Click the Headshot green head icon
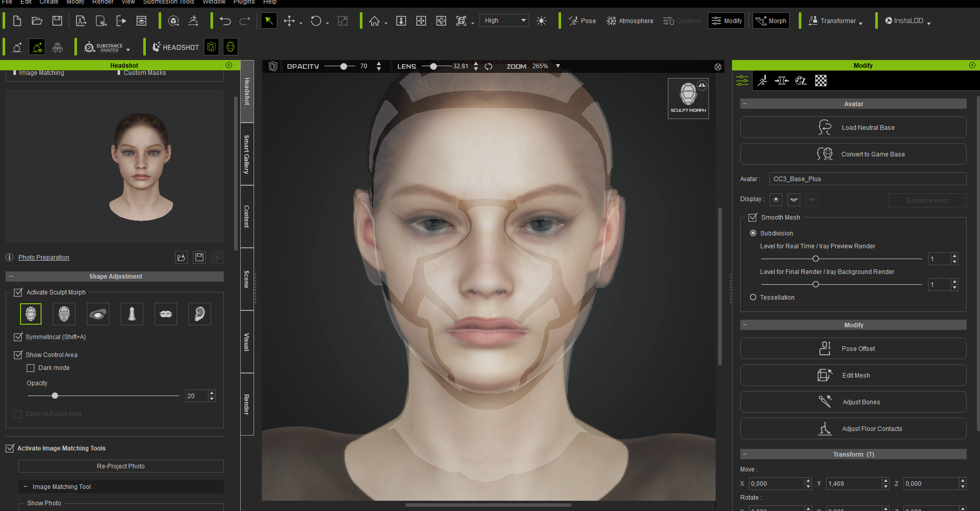 point(230,47)
